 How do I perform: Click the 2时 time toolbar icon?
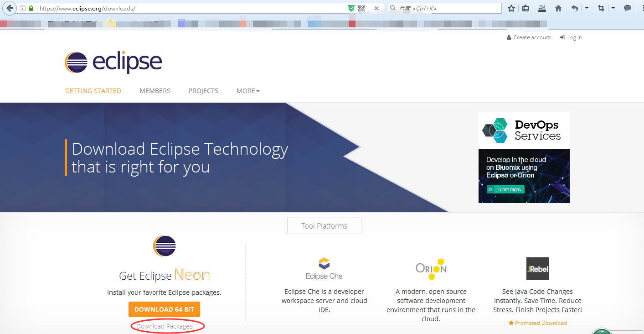tap(541, 8)
